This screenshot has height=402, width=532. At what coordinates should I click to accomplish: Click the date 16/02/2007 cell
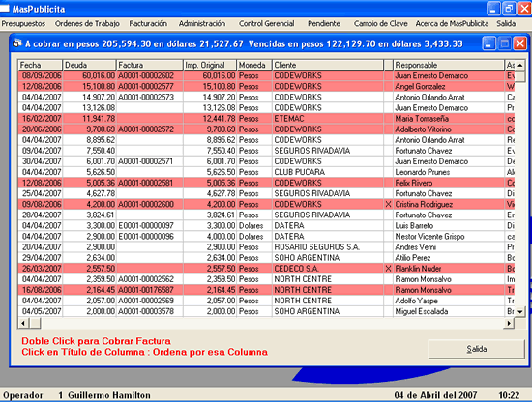41,119
